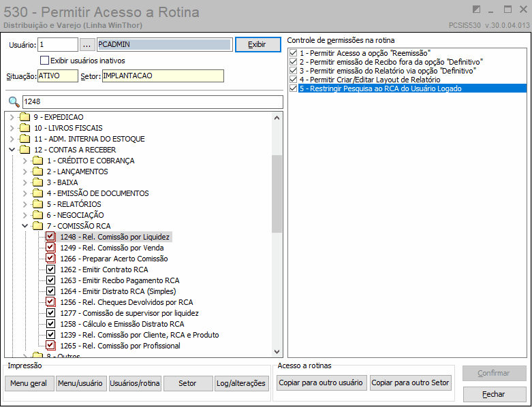532x407 pixels.
Task: Toggle access for routine 1249 Rel. Comissão por Venda
Action: (50, 247)
